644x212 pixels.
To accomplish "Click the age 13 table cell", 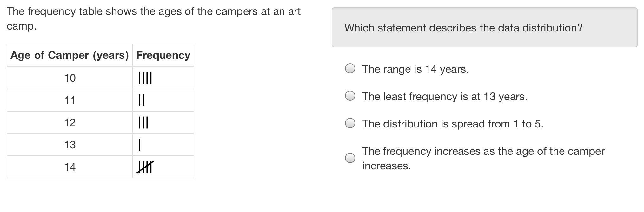I will [70, 145].
